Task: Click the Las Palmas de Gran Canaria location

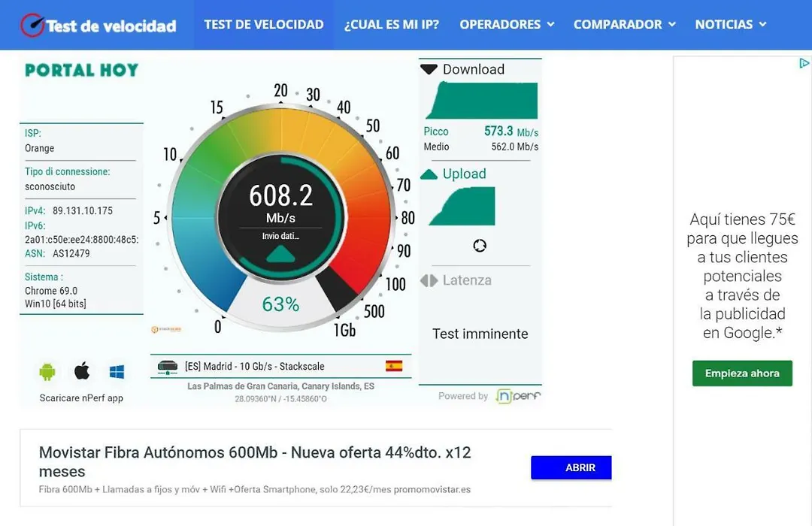Action: pyautogui.click(x=280, y=386)
